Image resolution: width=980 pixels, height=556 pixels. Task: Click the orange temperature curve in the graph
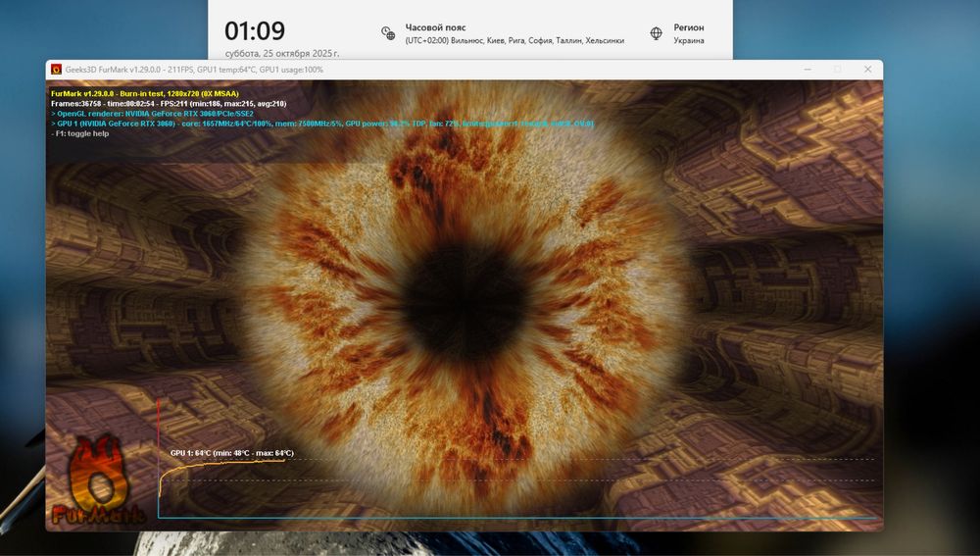click(x=221, y=466)
